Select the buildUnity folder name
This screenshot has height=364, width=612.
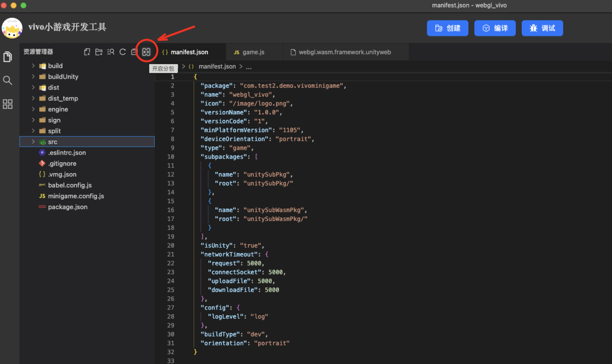pos(63,77)
